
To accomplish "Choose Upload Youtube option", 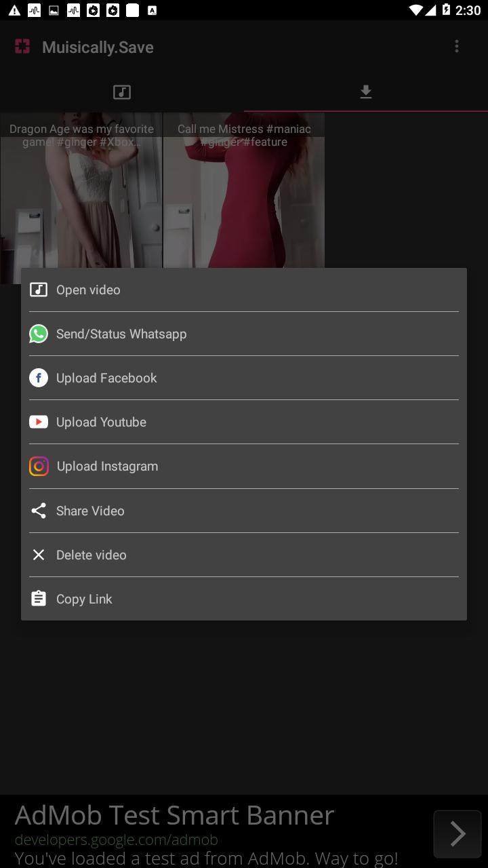I will [244, 422].
